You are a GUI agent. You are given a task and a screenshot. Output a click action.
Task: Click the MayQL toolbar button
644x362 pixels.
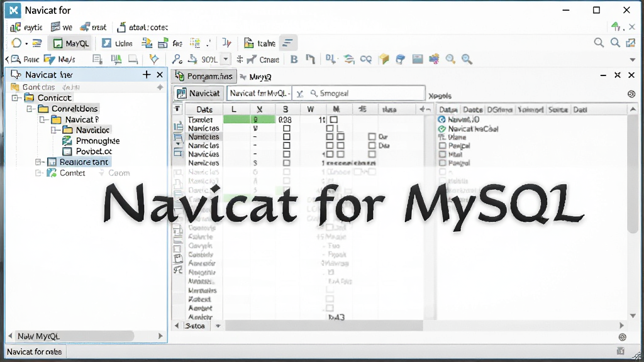pyautogui.click(x=71, y=43)
